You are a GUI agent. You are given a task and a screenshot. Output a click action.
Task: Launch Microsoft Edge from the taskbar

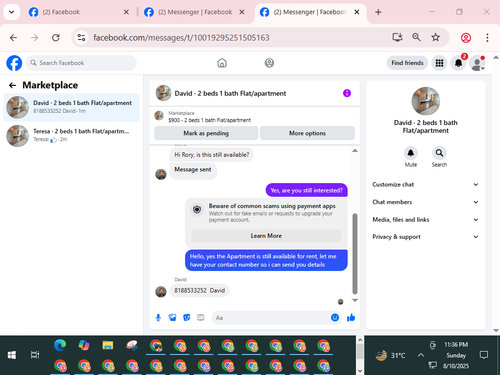click(60, 345)
